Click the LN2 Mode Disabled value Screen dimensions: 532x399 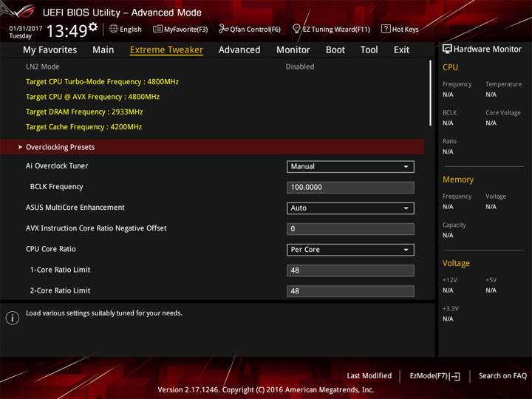pyautogui.click(x=300, y=66)
